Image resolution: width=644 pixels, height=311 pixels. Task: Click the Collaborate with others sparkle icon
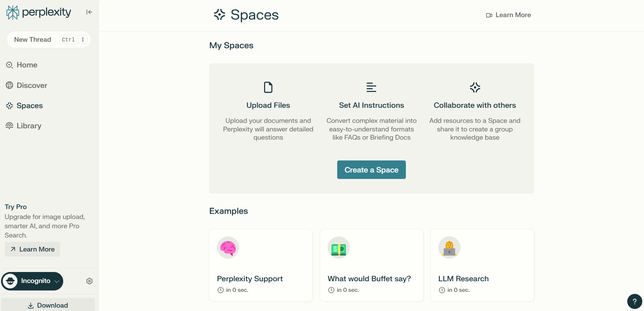point(475,88)
